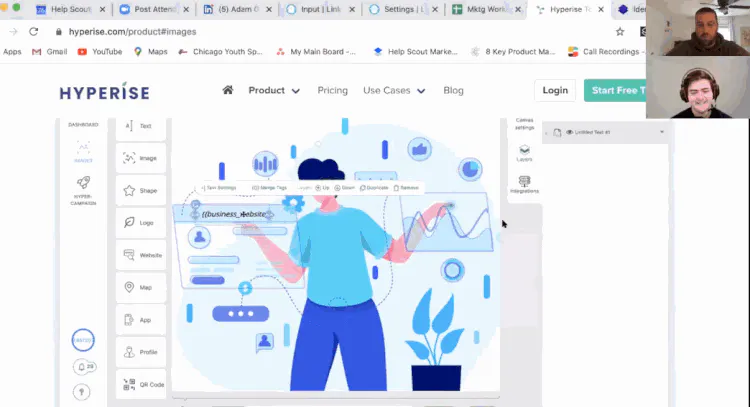The width and height of the screenshot is (750, 407).
Task: Open Hyper-Campaign from the sidebar
Action: coord(83,190)
